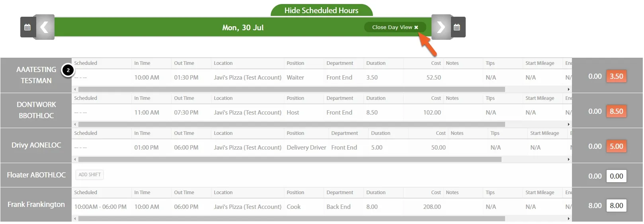Toggle Hide Scheduled Hours tab
Image resolution: width=644 pixels, height=224 pixels.
(x=321, y=11)
